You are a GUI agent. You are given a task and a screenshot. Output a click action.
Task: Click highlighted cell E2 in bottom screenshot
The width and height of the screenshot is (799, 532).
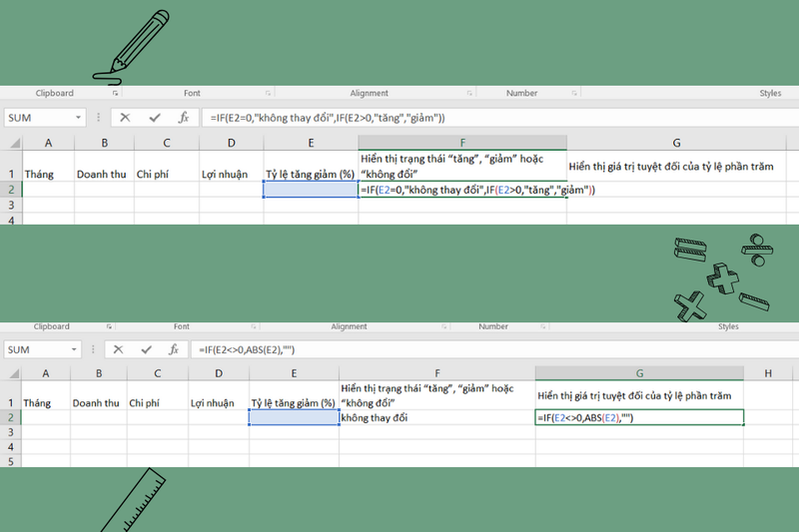tap(294, 417)
